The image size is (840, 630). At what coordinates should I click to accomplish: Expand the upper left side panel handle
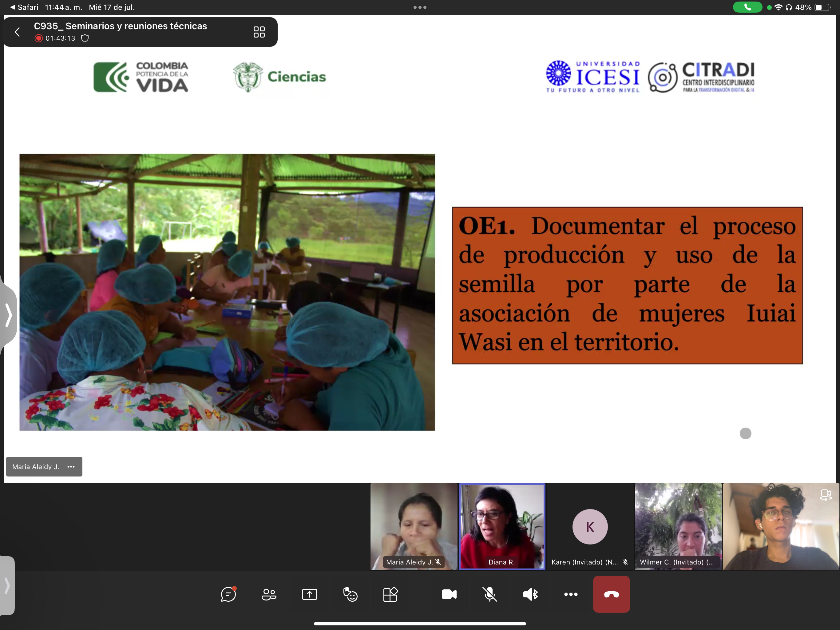click(8, 315)
